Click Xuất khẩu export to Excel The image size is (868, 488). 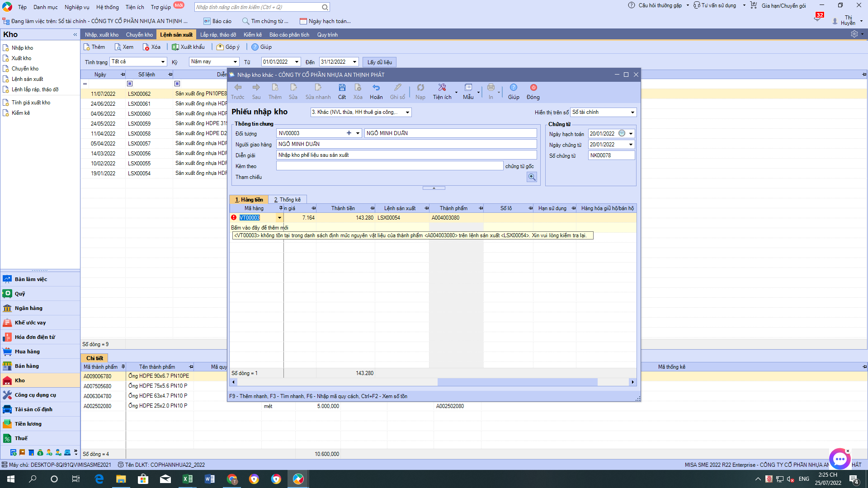point(189,47)
